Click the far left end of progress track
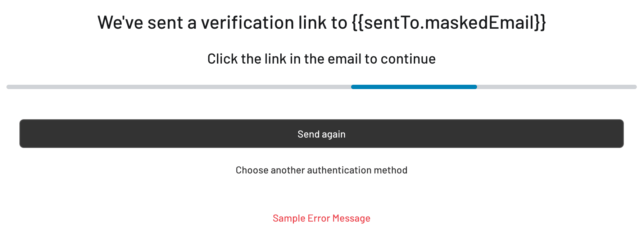The width and height of the screenshot is (644, 232). pyautogui.click(x=9, y=87)
